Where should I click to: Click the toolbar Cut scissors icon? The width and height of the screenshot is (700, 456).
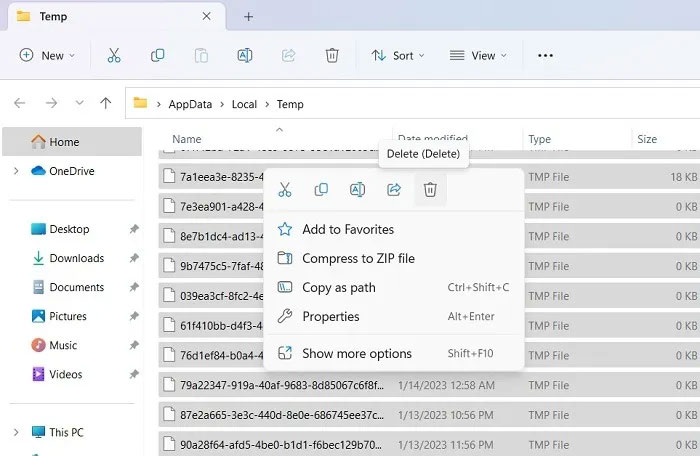point(114,56)
